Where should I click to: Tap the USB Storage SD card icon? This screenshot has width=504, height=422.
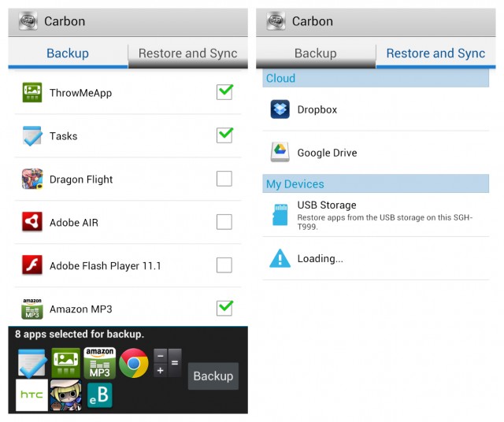280,214
